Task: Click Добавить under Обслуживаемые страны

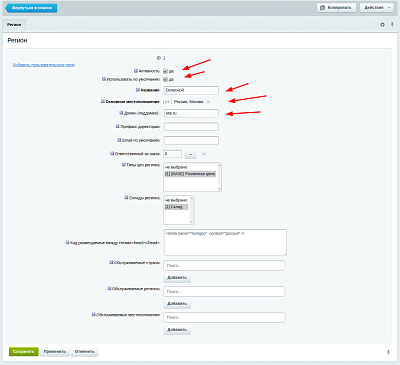Action: pyautogui.click(x=177, y=277)
